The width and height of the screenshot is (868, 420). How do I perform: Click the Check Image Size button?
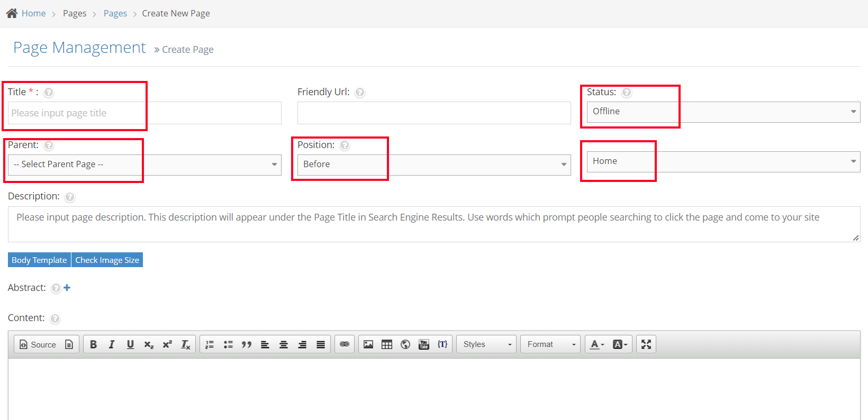107,260
